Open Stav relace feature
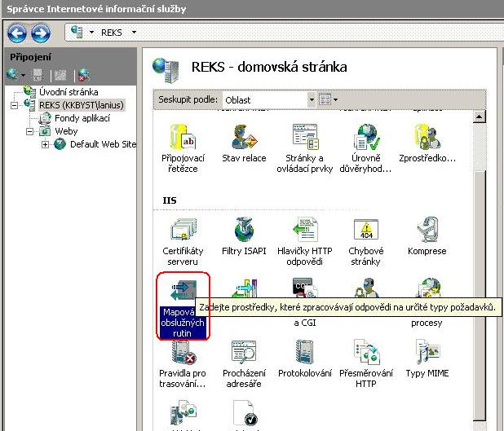The height and width of the screenshot is (431, 504). [244, 143]
